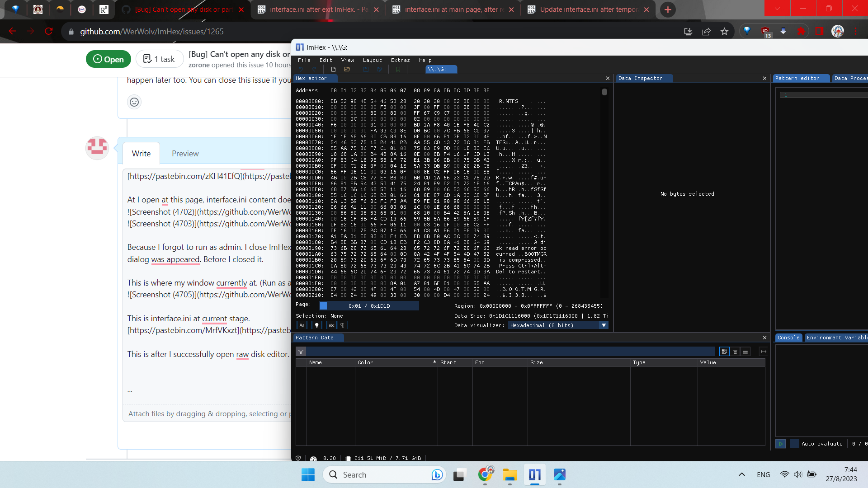868x488 pixels.
Task: Open the Extras menu in ImHex
Action: pyautogui.click(x=401, y=60)
